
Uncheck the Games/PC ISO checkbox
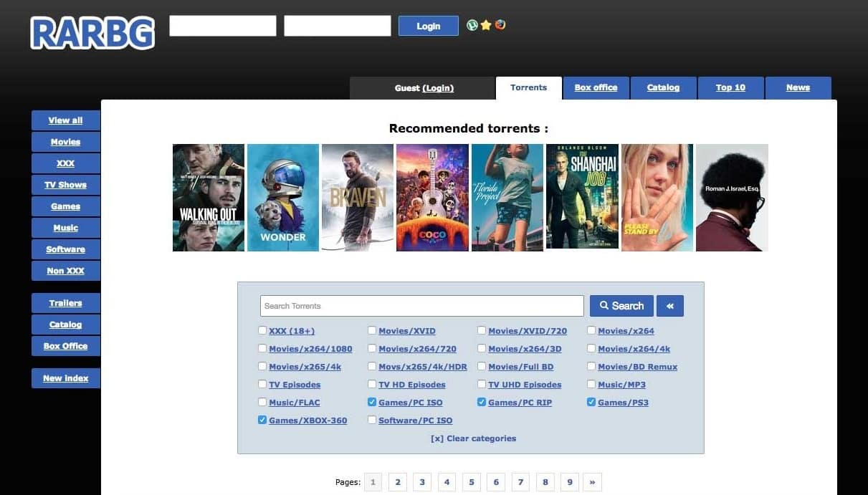[372, 403]
